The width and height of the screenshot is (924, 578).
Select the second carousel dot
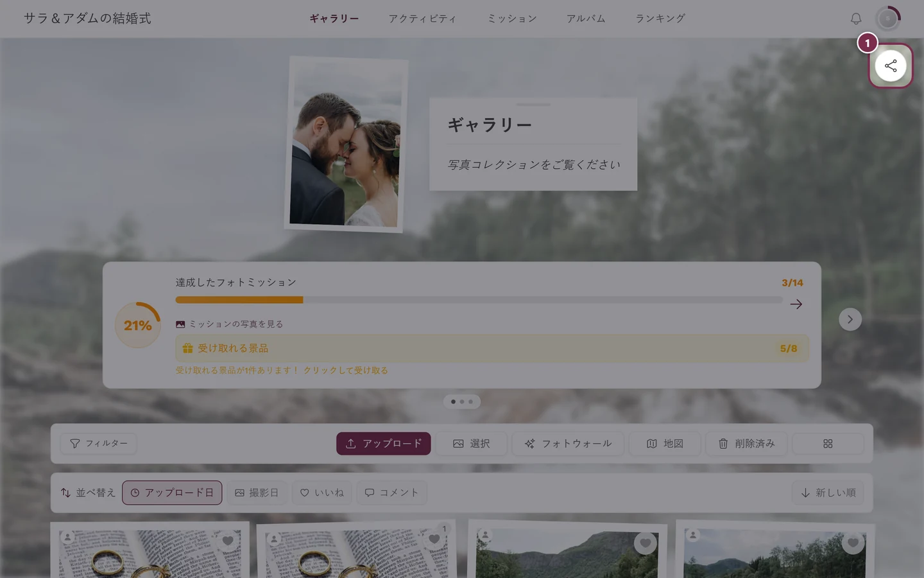462,402
